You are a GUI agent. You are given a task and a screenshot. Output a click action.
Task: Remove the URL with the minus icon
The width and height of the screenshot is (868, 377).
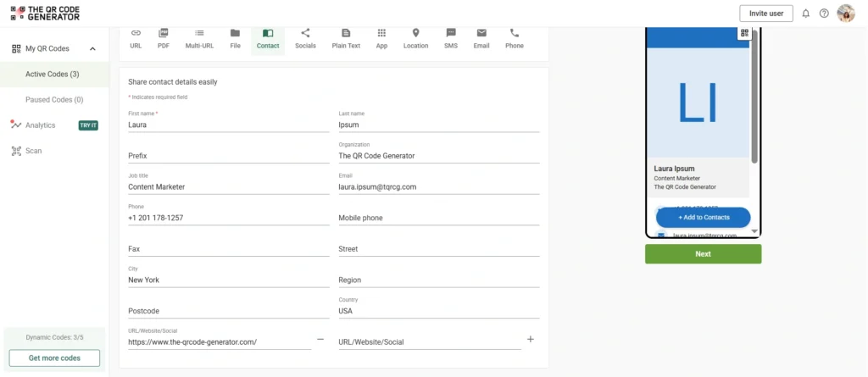coord(320,339)
